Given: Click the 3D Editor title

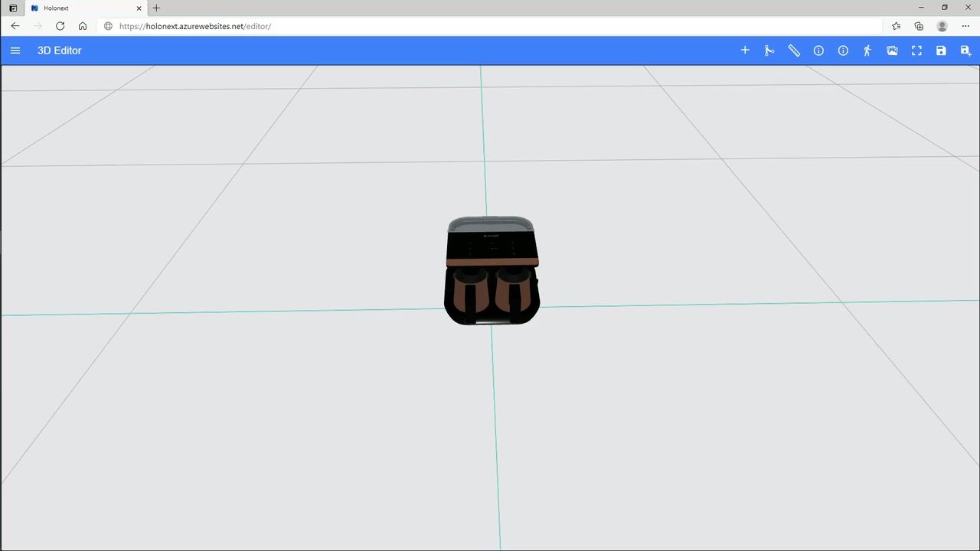Looking at the screenshot, I should pos(59,51).
